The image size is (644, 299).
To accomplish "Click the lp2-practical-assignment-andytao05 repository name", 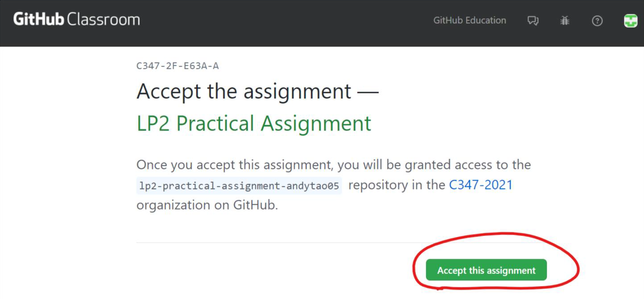I will click(239, 185).
